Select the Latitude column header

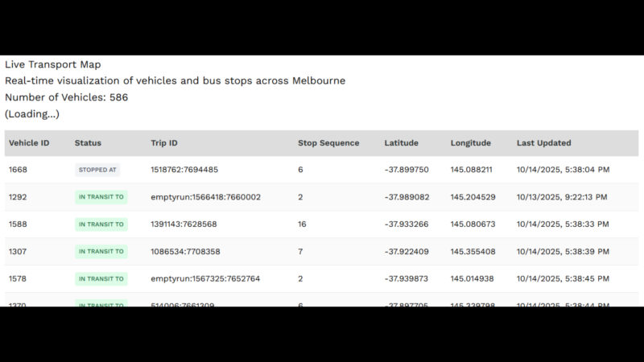401,143
